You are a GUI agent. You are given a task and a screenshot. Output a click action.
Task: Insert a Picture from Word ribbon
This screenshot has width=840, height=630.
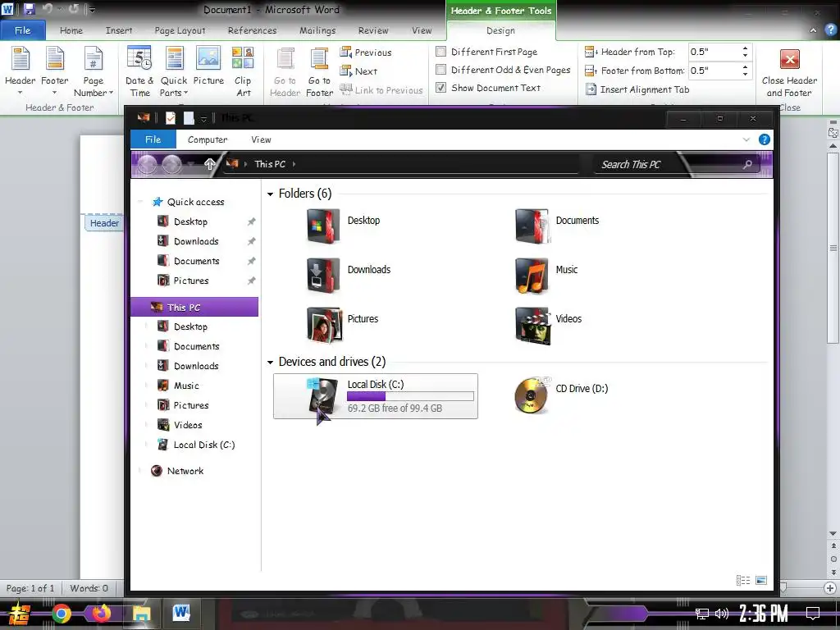(x=208, y=66)
